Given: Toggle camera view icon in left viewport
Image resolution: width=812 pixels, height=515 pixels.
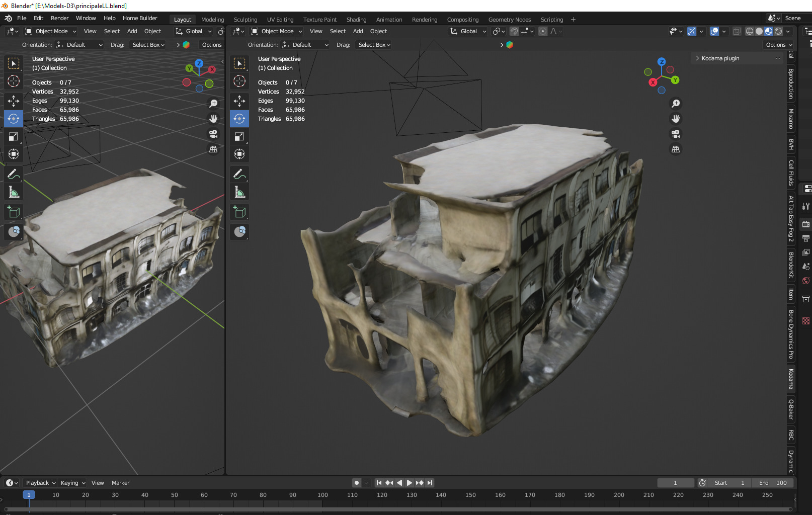Looking at the screenshot, I should [x=213, y=134].
